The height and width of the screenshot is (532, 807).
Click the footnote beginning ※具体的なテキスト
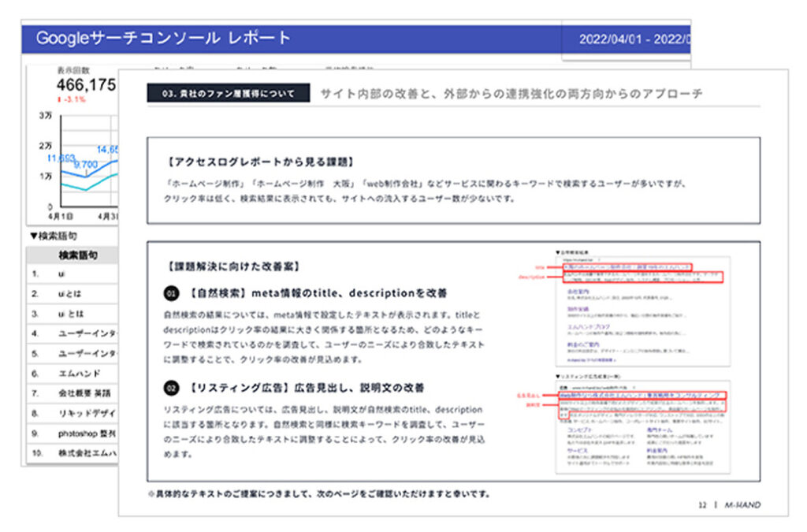click(319, 494)
